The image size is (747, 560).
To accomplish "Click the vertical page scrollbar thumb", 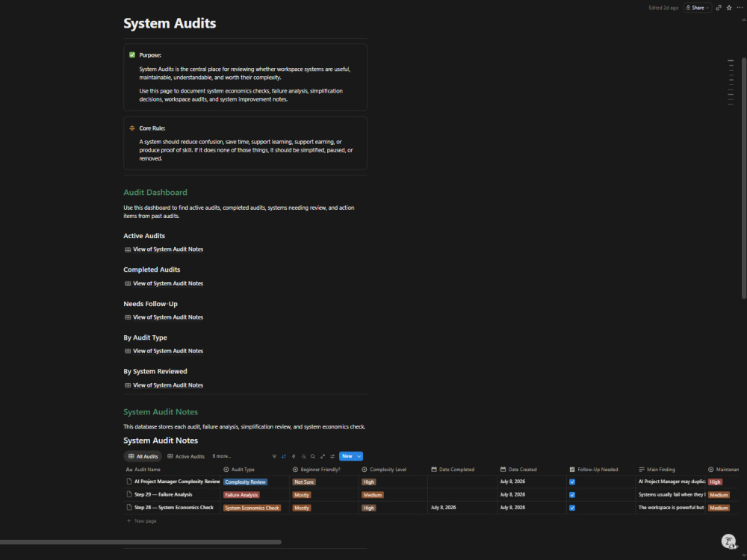I will pos(744,178).
